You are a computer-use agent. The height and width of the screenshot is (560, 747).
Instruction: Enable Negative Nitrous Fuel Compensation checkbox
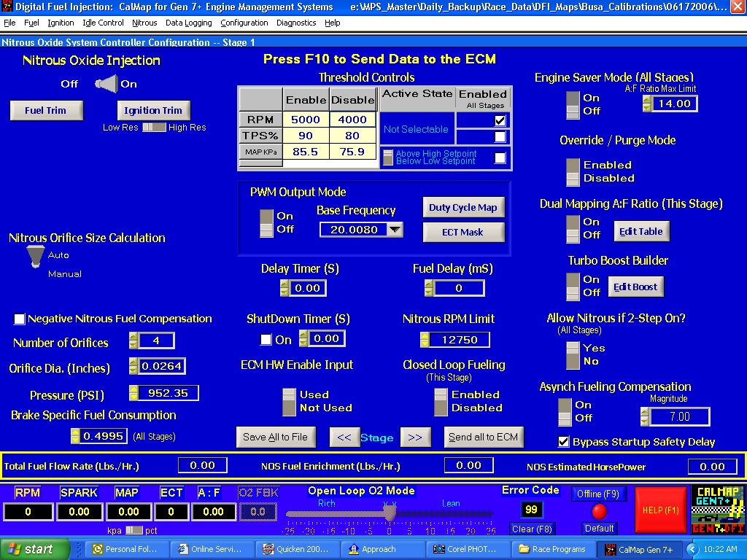19,319
